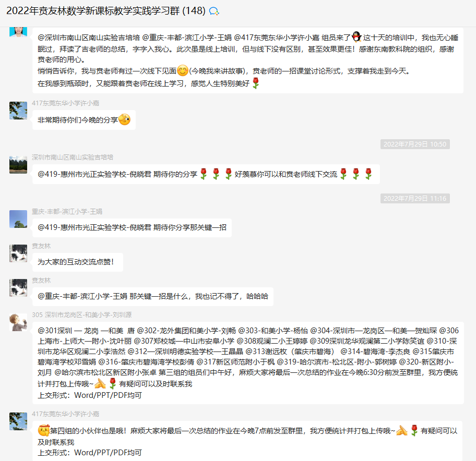Click message bubble 为大家的互动交流点赞！
Image resolution: width=476 pixels, height=461 pixels.
[78, 262]
